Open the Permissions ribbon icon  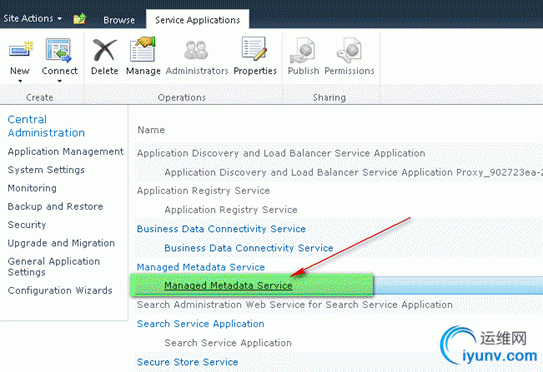[x=349, y=51]
